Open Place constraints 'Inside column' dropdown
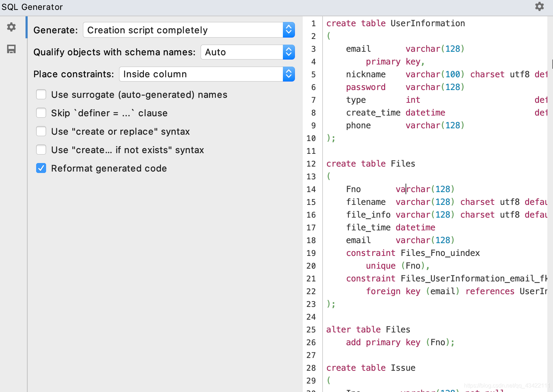The width and height of the screenshot is (553, 392). (x=207, y=74)
